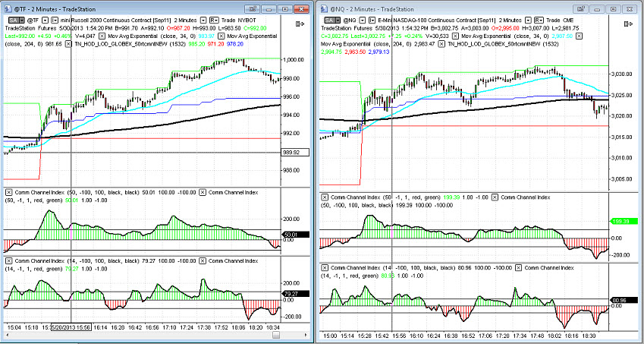
Task: Click the 5/20/2013 15:56 date marker on @TF time axis
Action: (x=71, y=327)
